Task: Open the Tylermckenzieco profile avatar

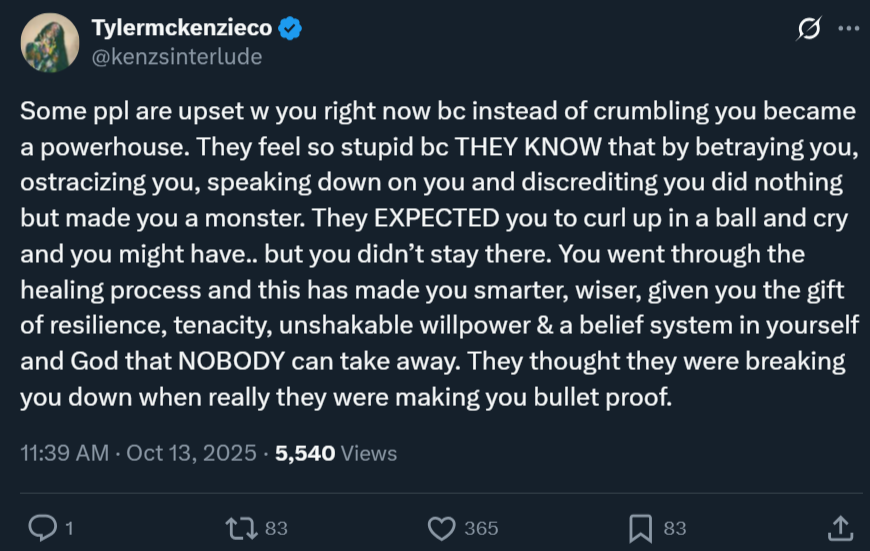Action: click(49, 43)
